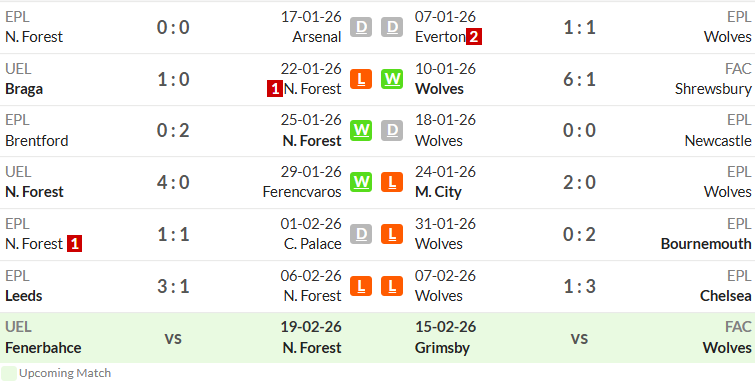Click the Bournemouth team name
755x392 pixels.
pyautogui.click(x=706, y=244)
